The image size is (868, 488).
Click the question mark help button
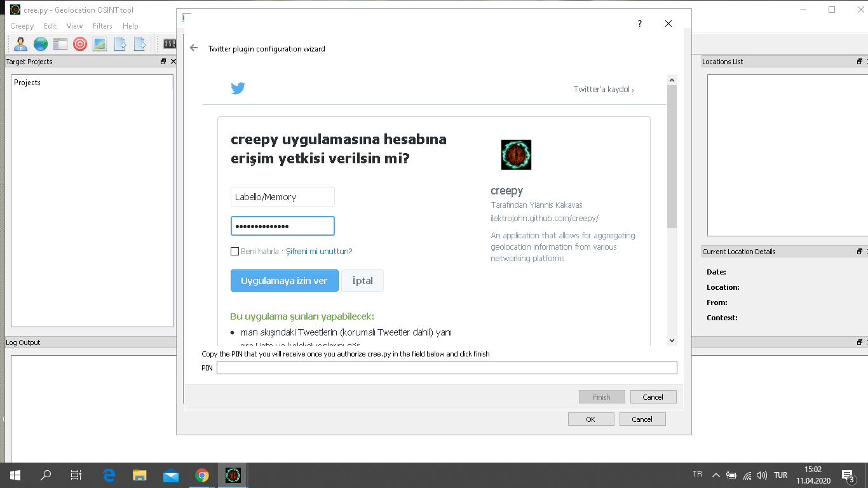pos(640,24)
